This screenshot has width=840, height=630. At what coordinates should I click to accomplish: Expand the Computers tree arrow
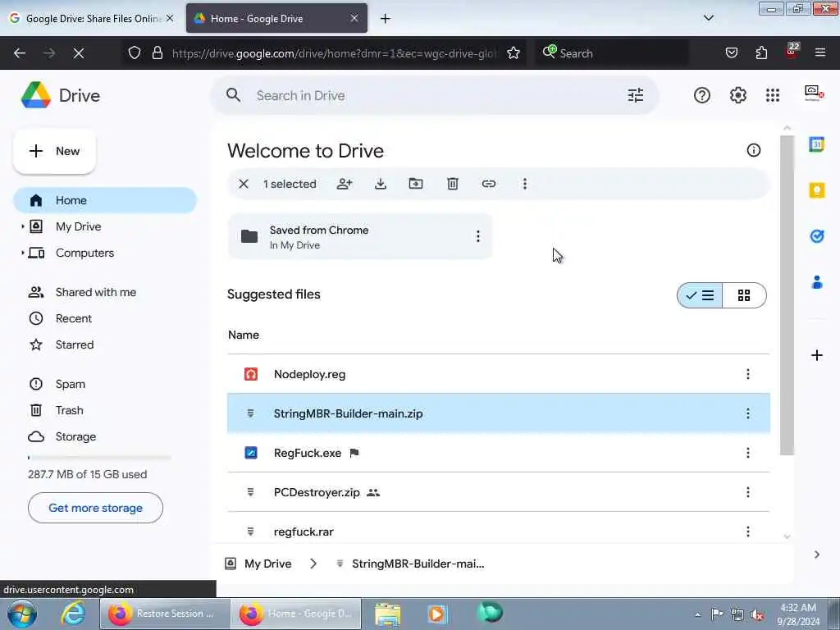click(22, 253)
